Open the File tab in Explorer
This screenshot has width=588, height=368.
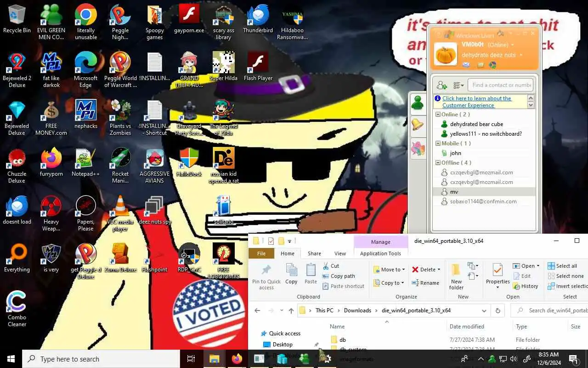(261, 253)
